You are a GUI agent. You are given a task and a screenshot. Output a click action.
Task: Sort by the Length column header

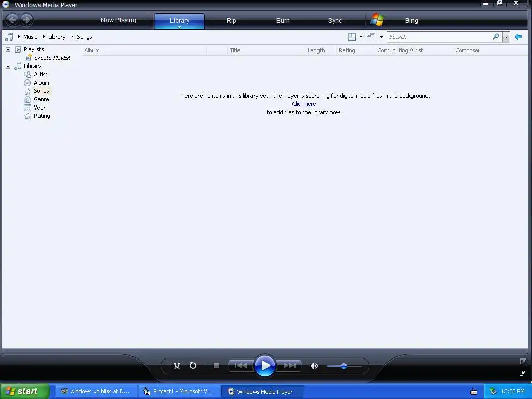pyautogui.click(x=320, y=50)
